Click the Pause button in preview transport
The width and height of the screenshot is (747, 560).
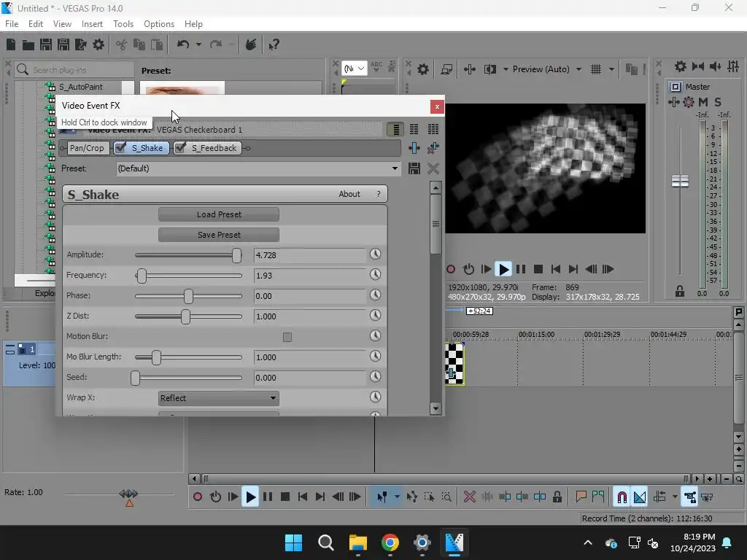point(521,270)
